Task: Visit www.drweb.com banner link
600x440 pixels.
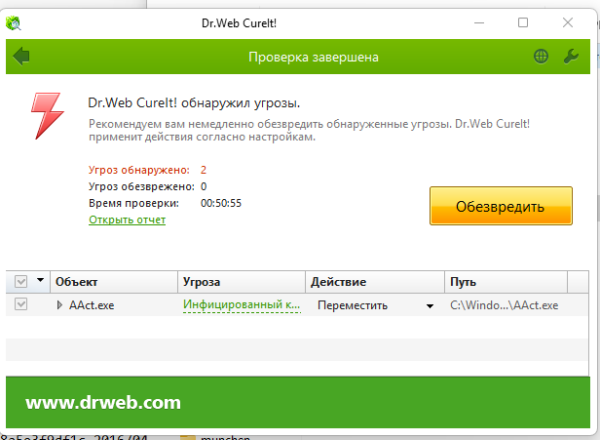Action: [103, 403]
